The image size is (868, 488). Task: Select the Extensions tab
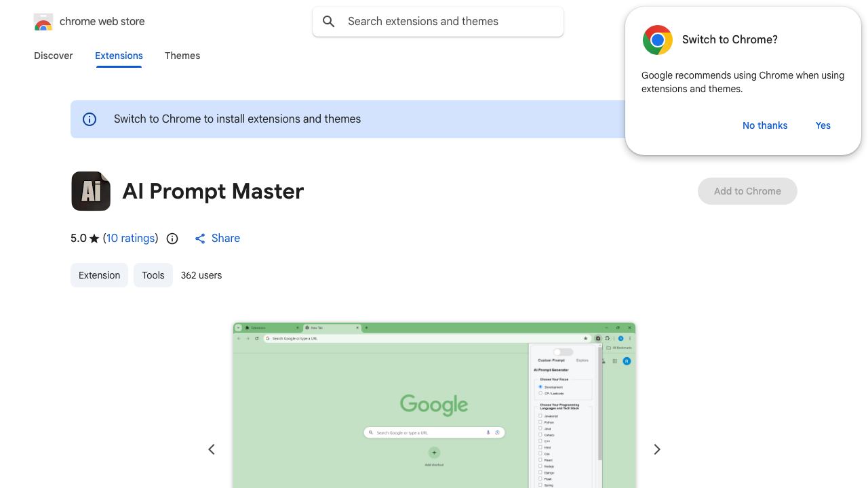point(119,56)
